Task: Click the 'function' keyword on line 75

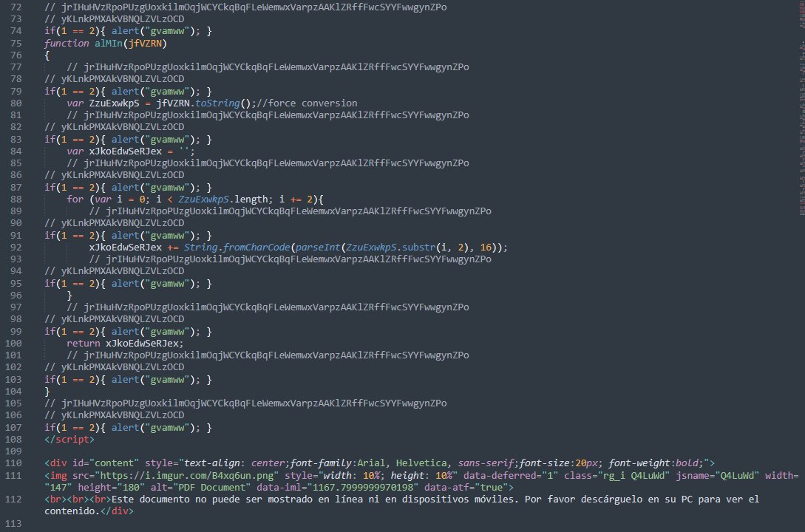Action: coord(67,43)
